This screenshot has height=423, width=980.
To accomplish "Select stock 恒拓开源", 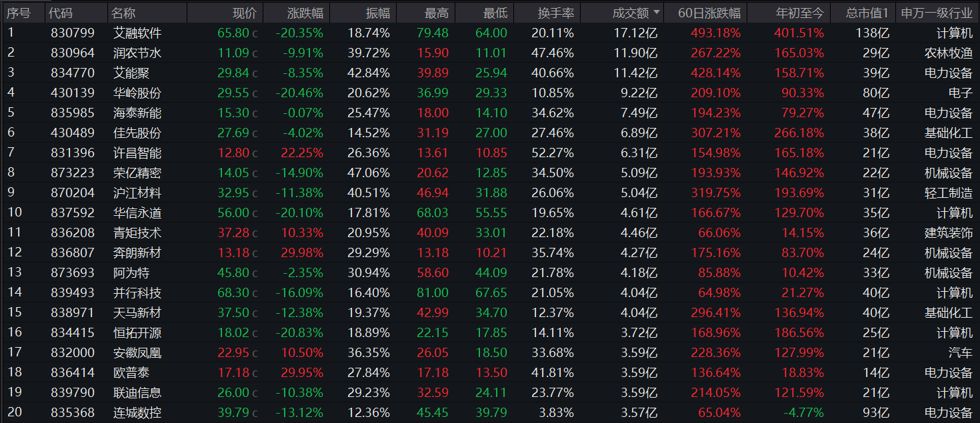I will tap(137, 332).
